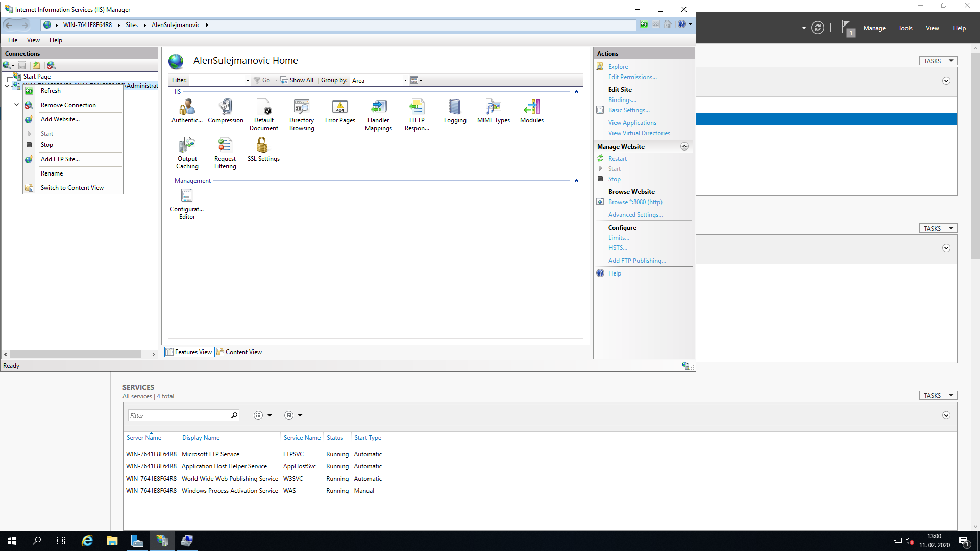Choose Switch to Content View
This screenshot has width=980, height=551.
point(73,188)
